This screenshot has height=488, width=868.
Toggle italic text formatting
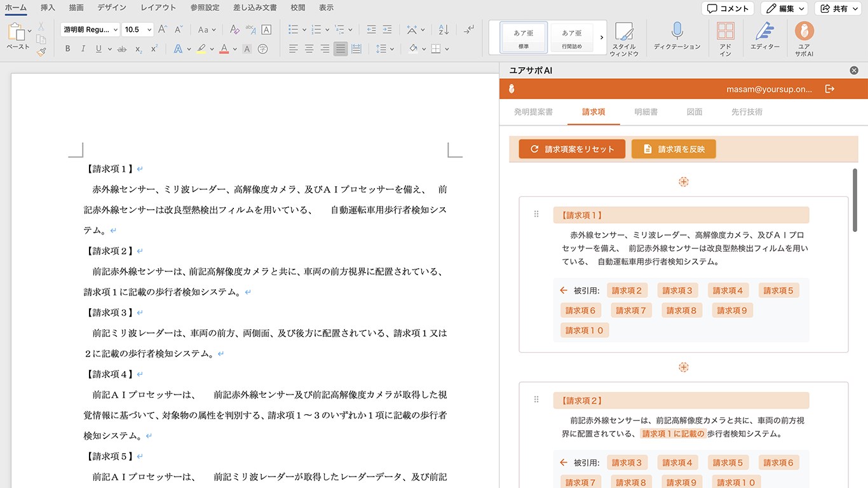click(x=83, y=49)
